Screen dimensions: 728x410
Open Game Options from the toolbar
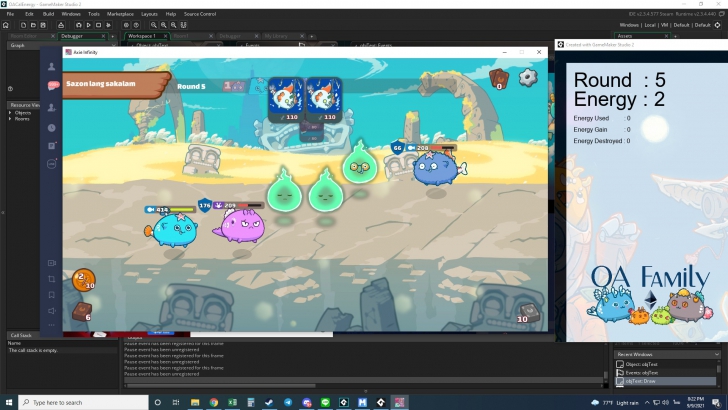pyautogui.click(x=126, y=25)
